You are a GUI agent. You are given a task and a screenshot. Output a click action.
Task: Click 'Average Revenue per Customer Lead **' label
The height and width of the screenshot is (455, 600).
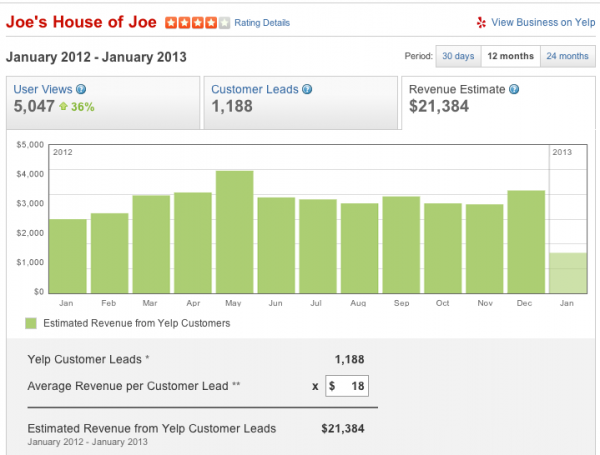point(134,386)
